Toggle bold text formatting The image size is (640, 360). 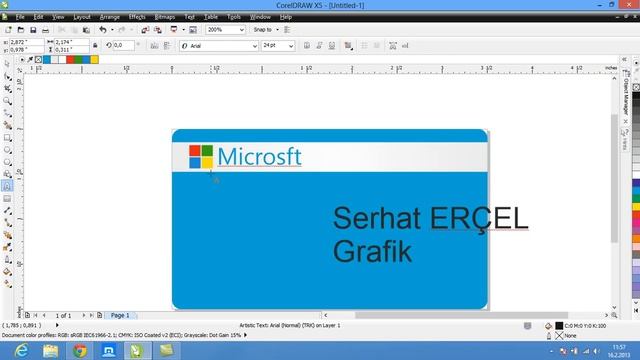307,46
